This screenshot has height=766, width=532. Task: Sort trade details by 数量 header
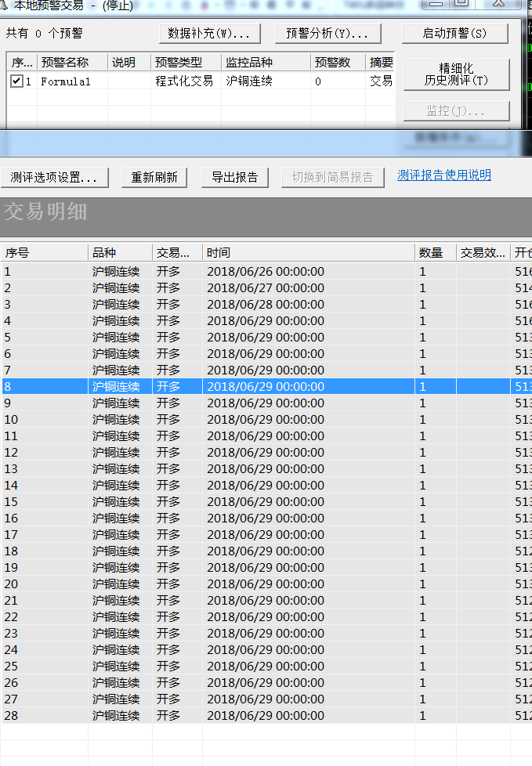[436, 252]
